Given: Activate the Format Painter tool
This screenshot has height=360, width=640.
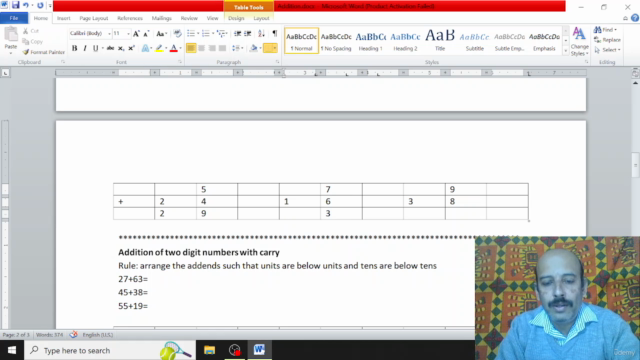Looking at the screenshot, I should pos(43,52).
